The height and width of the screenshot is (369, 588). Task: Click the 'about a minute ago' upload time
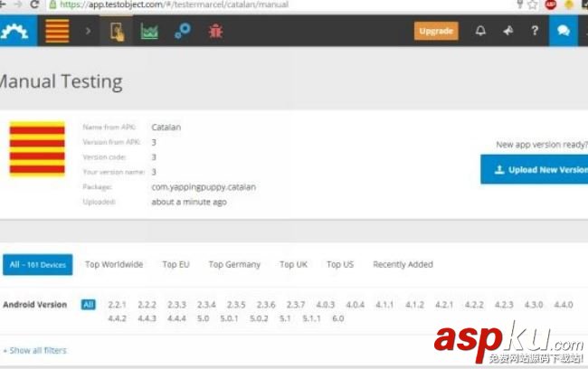point(189,202)
